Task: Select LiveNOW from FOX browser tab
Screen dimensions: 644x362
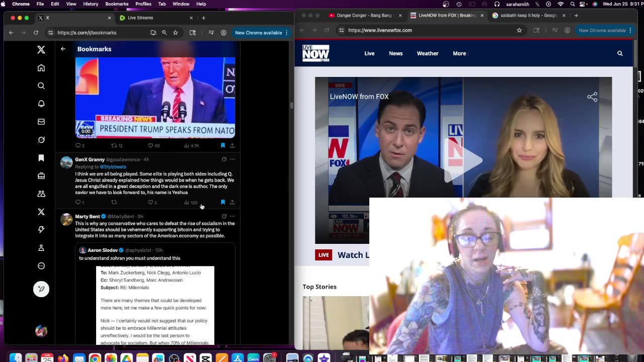Action: [447, 16]
